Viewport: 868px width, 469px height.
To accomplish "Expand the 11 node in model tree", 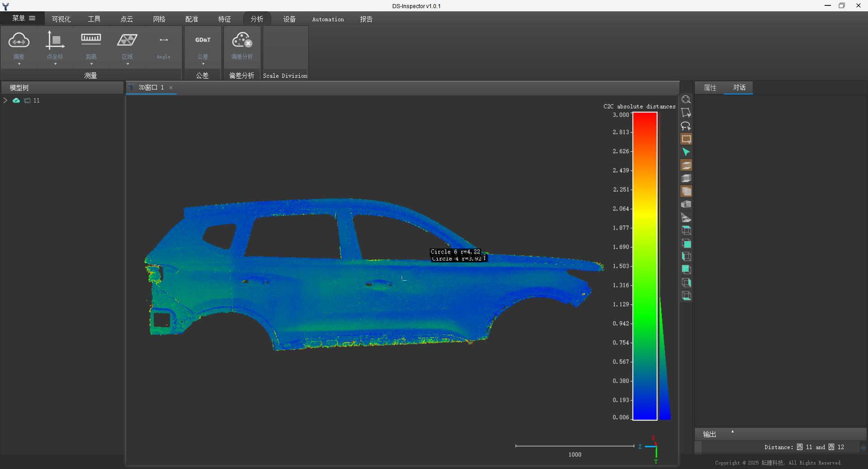I will point(5,100).
